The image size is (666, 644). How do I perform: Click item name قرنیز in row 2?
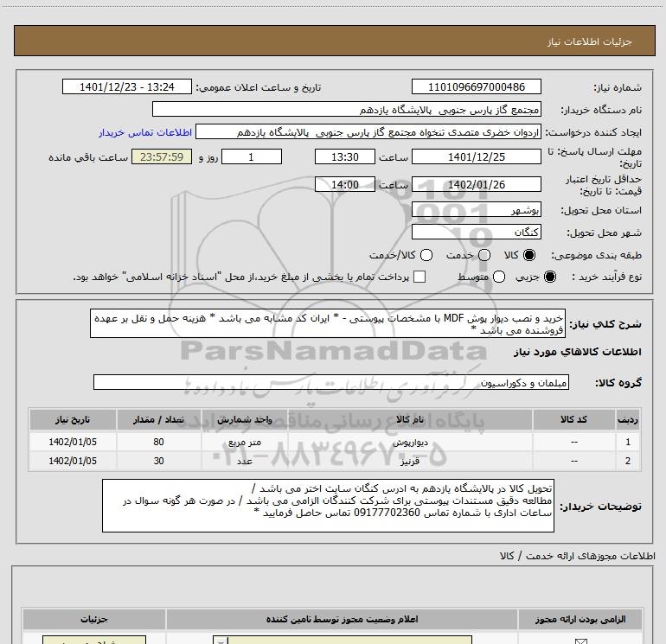click(x=410, y=461)
